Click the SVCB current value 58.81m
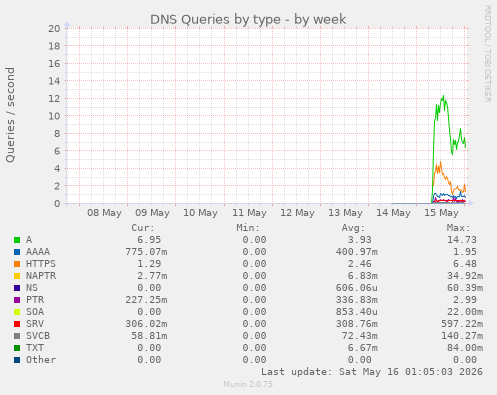 click(149, 336)
